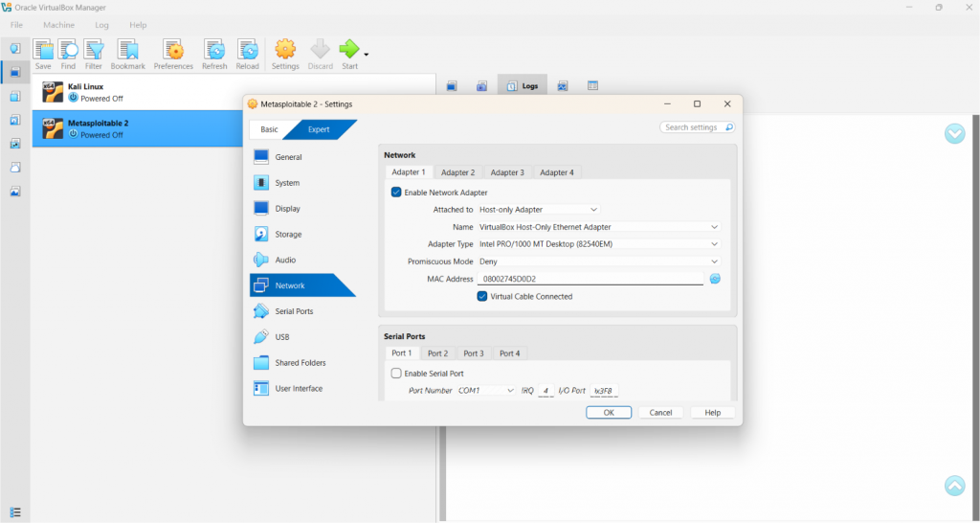Click the Metasploitable 2 VM icon
The height and width of the screenshot is (523, 980).
pyautogui.click(x=53, y=128)
